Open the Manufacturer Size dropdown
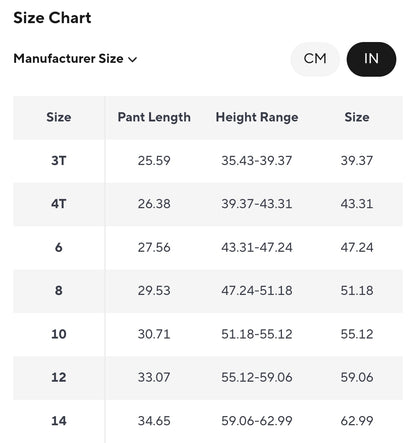The height and width of the screenshot is (443, 416). (x=75, y=59)
